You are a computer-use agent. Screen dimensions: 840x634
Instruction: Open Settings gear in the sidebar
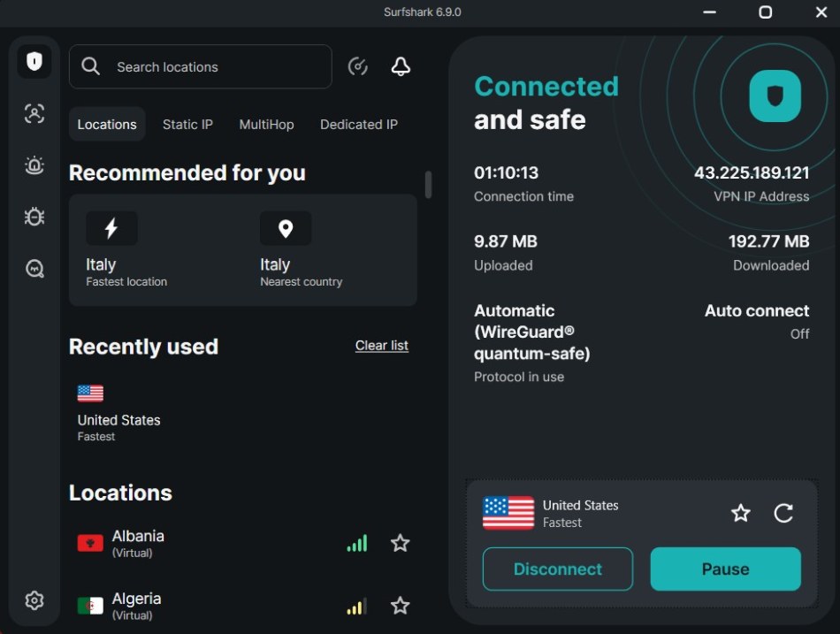[34, 600]
